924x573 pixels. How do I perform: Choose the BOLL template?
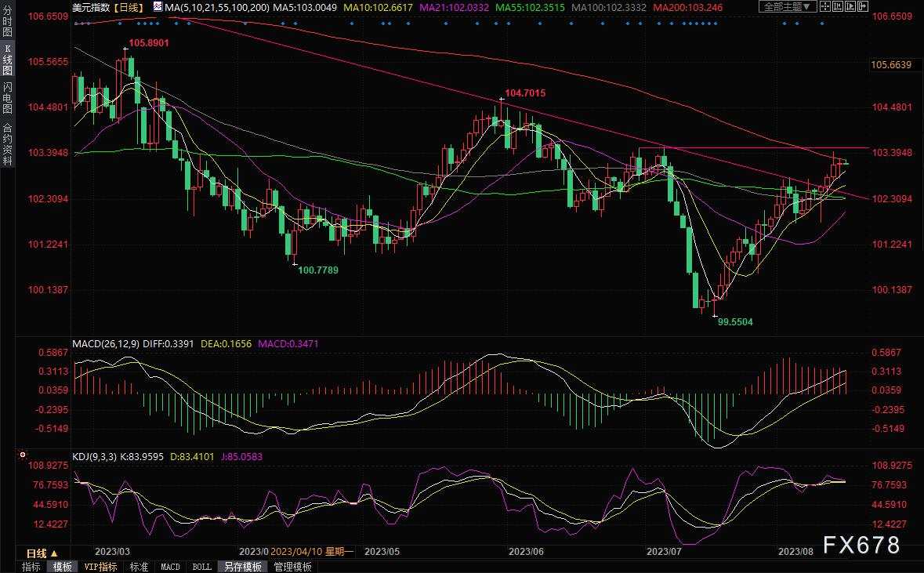pos(201,567)
